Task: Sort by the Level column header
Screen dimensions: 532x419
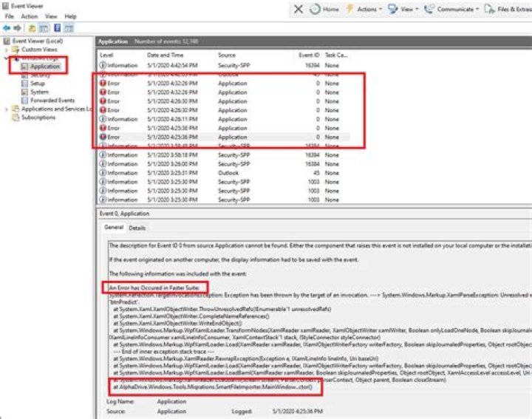Action: 106,55
